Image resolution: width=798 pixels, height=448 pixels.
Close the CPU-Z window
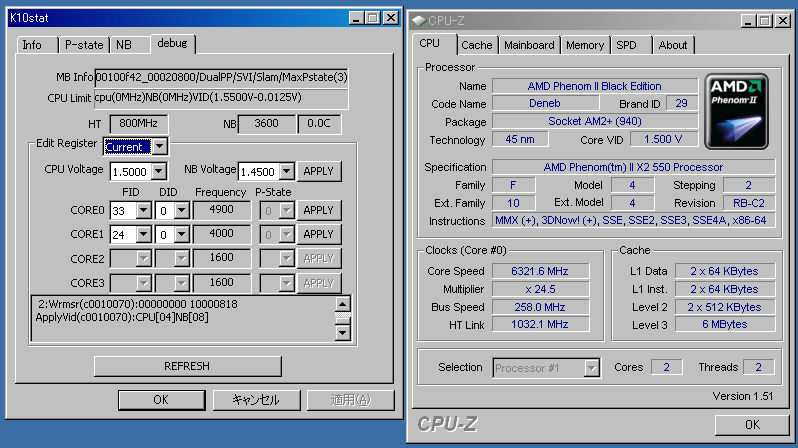782,21
